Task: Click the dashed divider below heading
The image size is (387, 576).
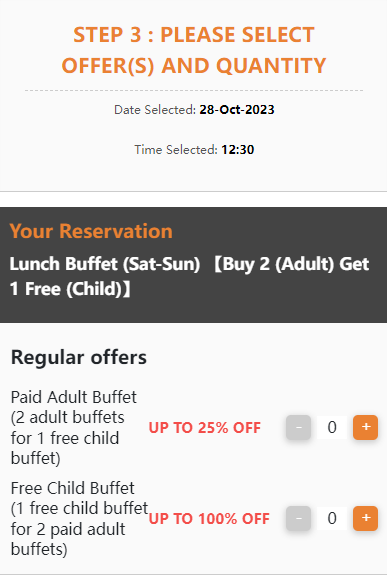Action: tap(194, 90)
